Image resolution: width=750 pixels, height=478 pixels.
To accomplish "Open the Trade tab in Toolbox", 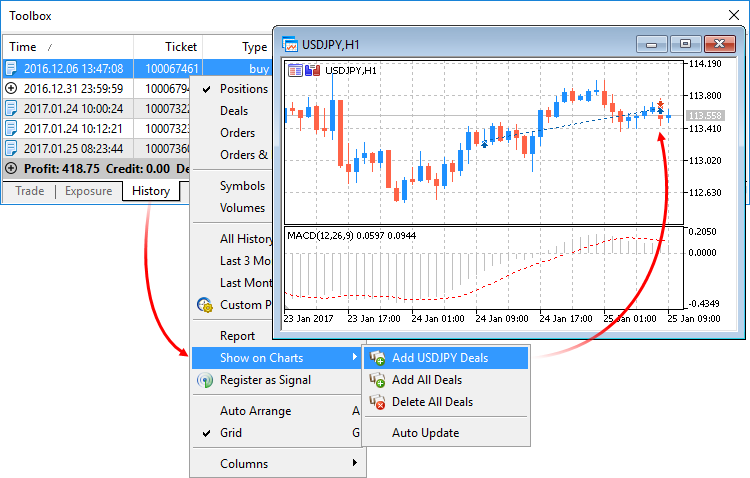I will tap(29, 191).
